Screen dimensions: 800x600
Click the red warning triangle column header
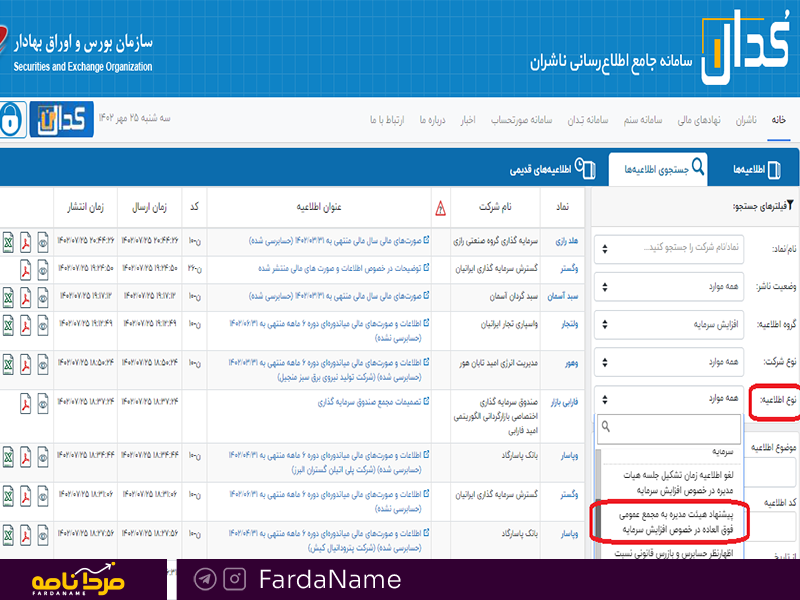[440, 208]
